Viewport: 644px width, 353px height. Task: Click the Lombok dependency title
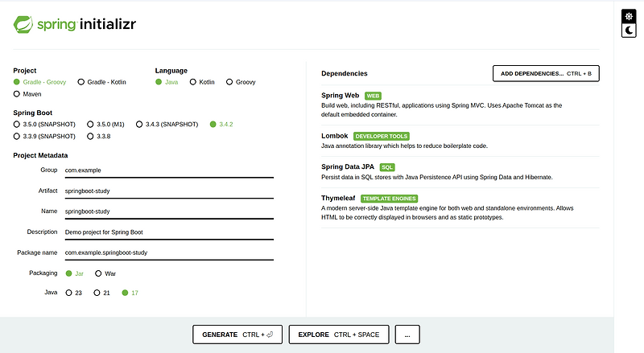[x=334, y=136]
